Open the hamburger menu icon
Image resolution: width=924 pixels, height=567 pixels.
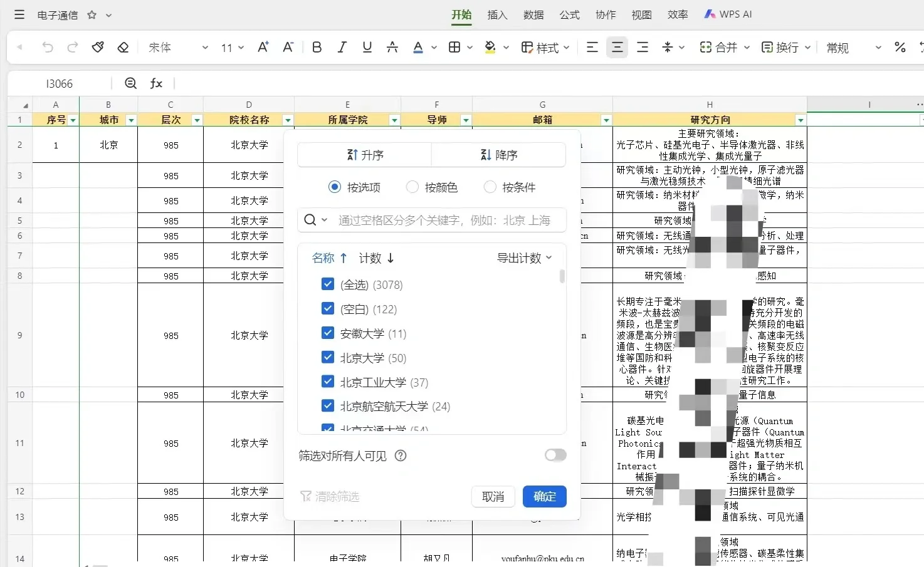[19, 14]
